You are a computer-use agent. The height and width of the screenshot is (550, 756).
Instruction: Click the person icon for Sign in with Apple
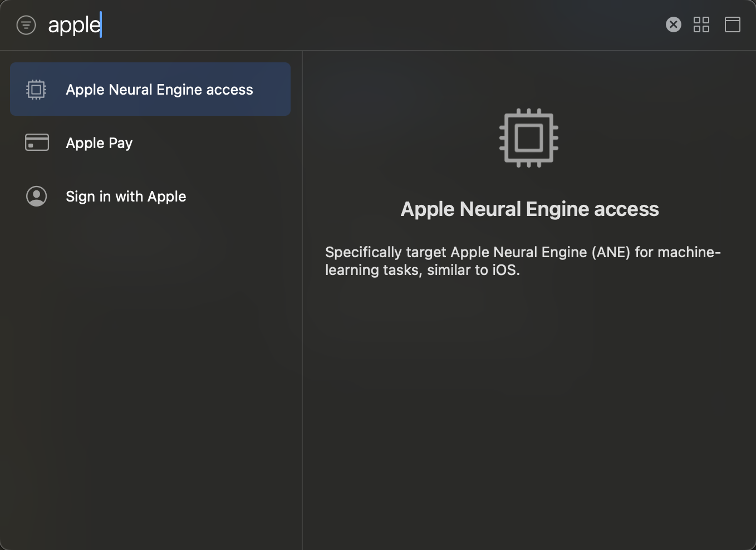click(x=37, y=197)
